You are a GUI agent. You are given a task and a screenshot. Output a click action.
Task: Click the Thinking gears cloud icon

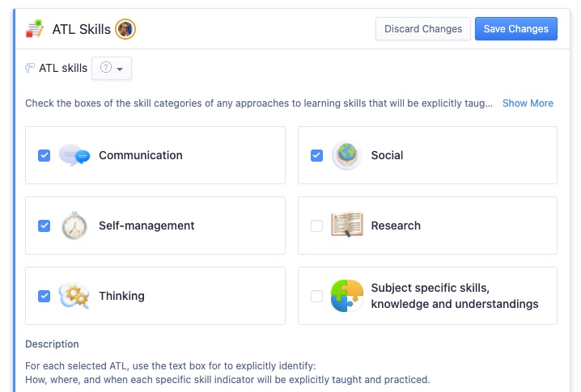pyautogui.click(x=74, y=295)
